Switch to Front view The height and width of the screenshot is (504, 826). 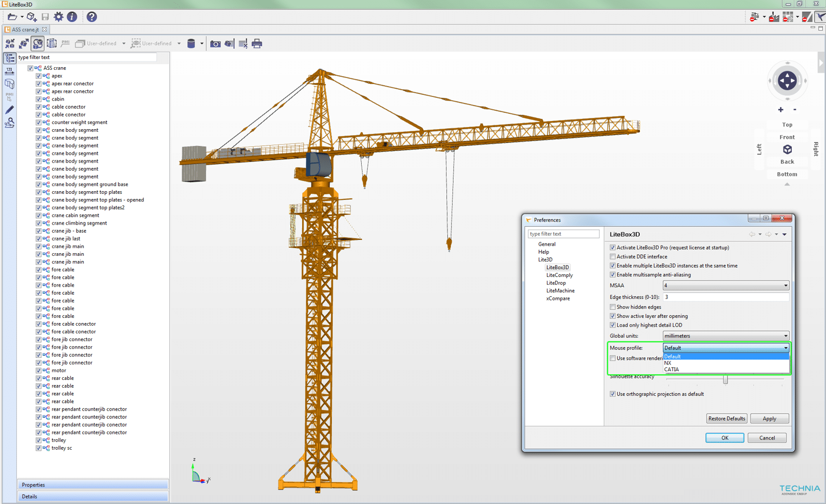pyautogui.click(x=787, y=137)
